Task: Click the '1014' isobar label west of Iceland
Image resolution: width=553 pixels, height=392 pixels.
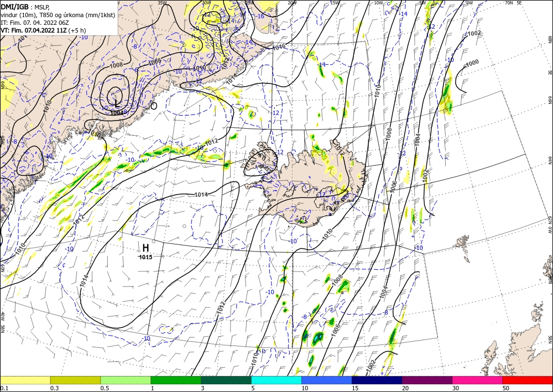Action: tap(201, 195)
